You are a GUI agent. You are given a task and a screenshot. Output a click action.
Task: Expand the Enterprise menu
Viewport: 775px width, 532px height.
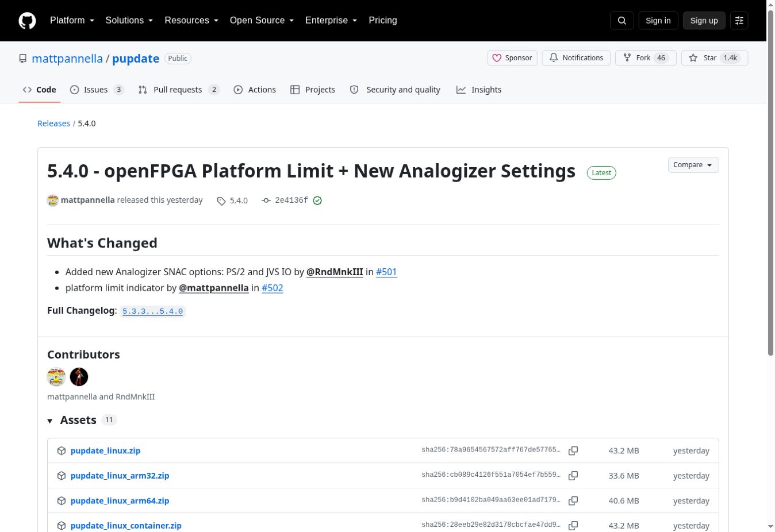point(331,21)
